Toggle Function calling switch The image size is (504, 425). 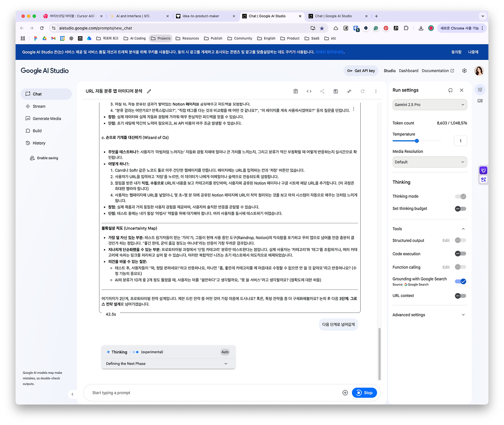(x=461, y=267)
